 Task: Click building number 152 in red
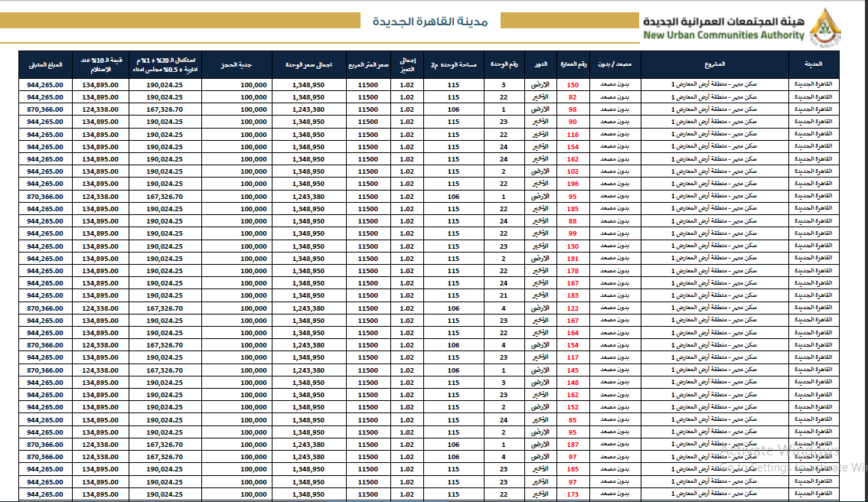click(x=573, y=407)
